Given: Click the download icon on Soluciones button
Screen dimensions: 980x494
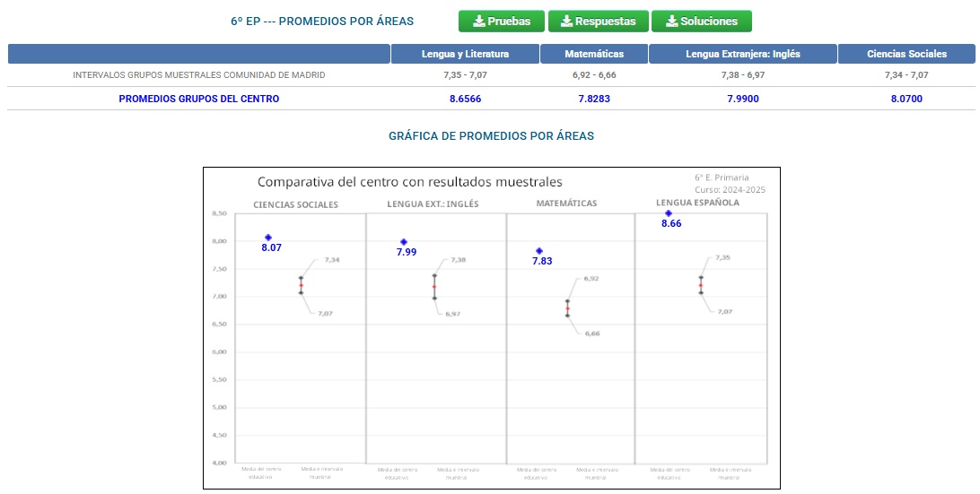Looking at the screenshot, I should [x=671, y=22].
